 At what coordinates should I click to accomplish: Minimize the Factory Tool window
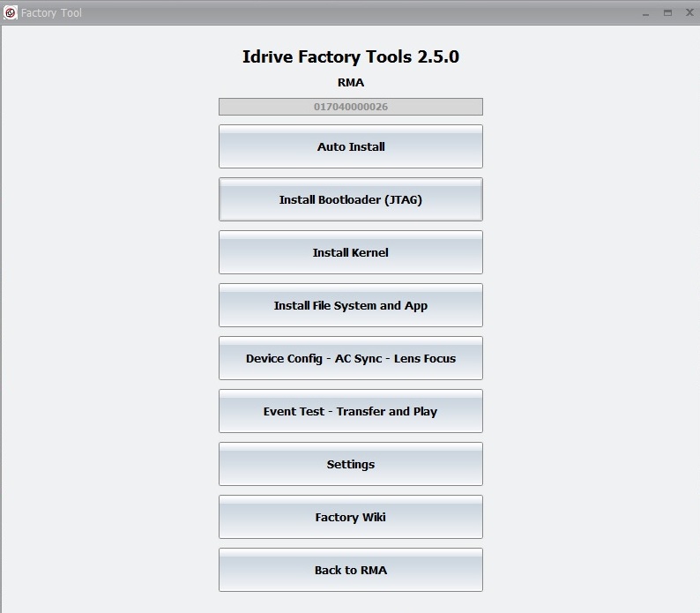[645, 13]
